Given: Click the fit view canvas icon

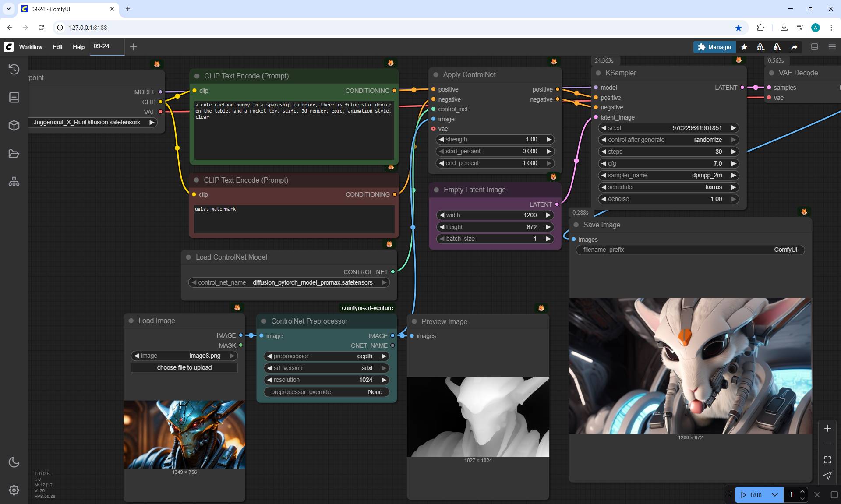Looking at the screenshot, I should pos(827,460).
